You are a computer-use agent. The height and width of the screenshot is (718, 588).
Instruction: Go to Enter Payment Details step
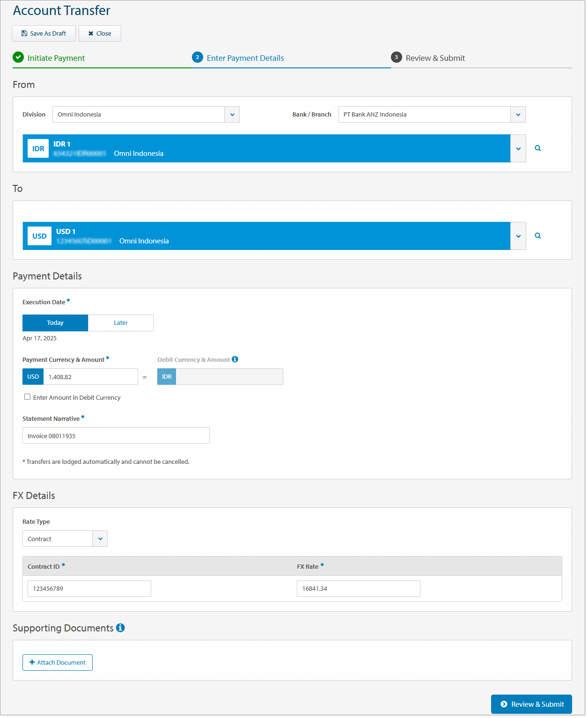click(245, 58)
